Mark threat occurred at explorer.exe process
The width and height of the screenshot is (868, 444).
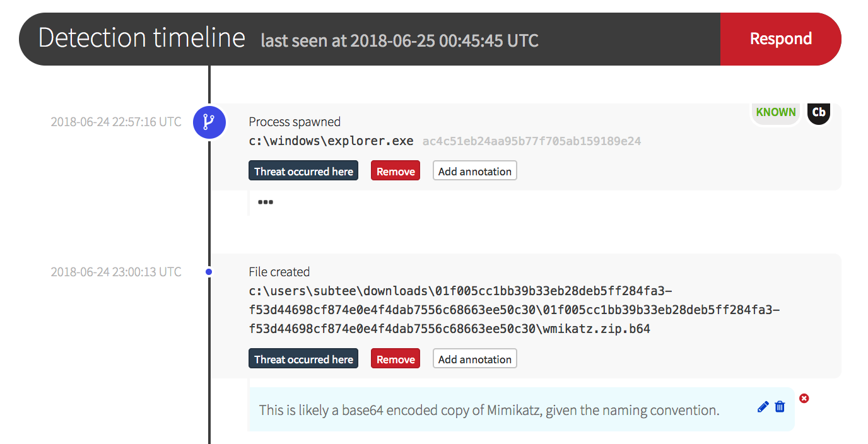pyautogui.click(x=303, y=172)
